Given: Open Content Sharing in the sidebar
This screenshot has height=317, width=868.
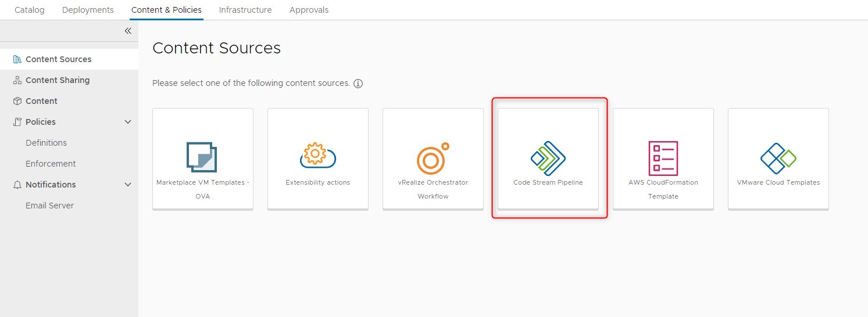Looking at the screenshot, I should coord(58,80).
